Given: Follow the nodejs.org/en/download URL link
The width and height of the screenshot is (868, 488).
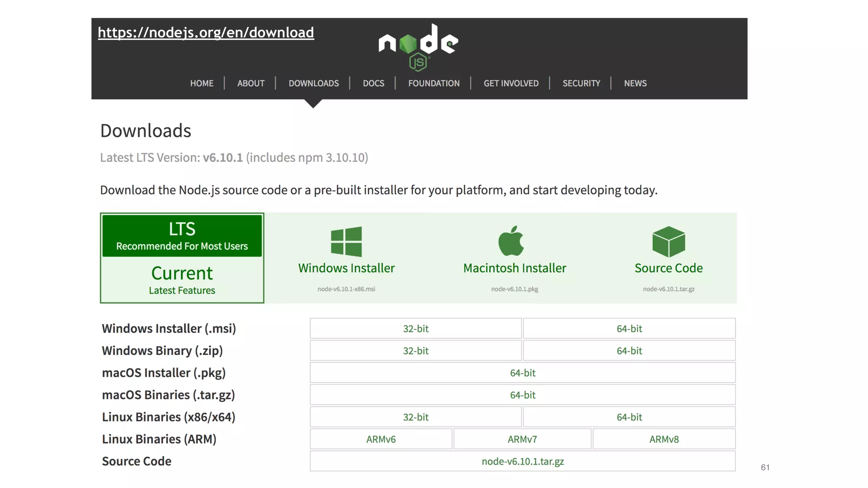Looking at the screenshot, I should pyautogui.click(x=206, y=33).
